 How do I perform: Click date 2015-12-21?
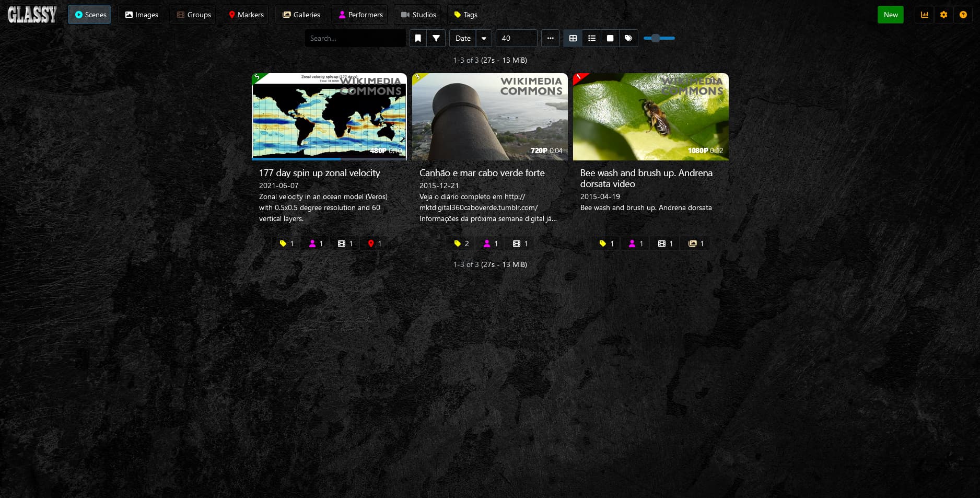click(439, 186)
